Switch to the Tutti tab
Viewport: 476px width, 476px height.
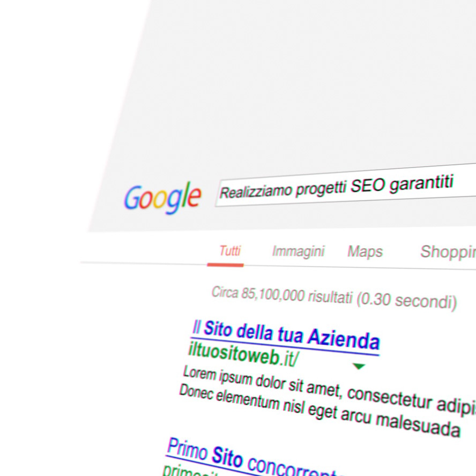click(x=230, y=251)
